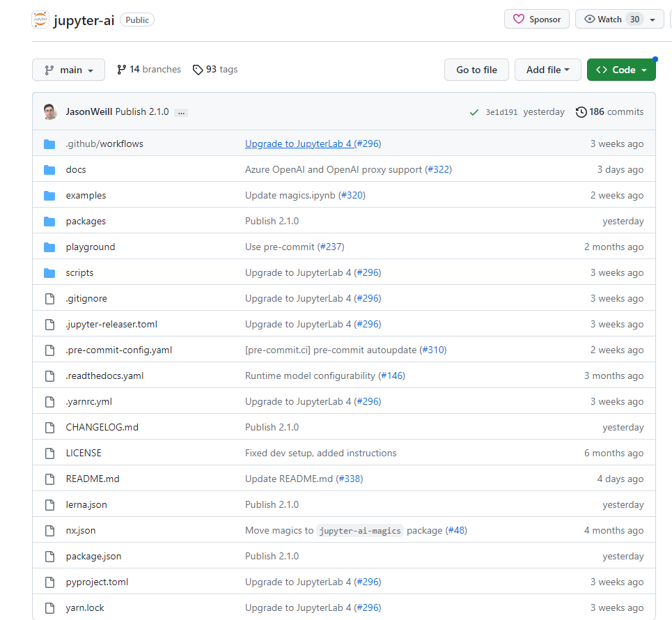The width and height of the screenshot is (672, 620).
Task: Open the Upgrade to JupyterLab 4 commit for .github/workflows
Action: coord(299,144)
